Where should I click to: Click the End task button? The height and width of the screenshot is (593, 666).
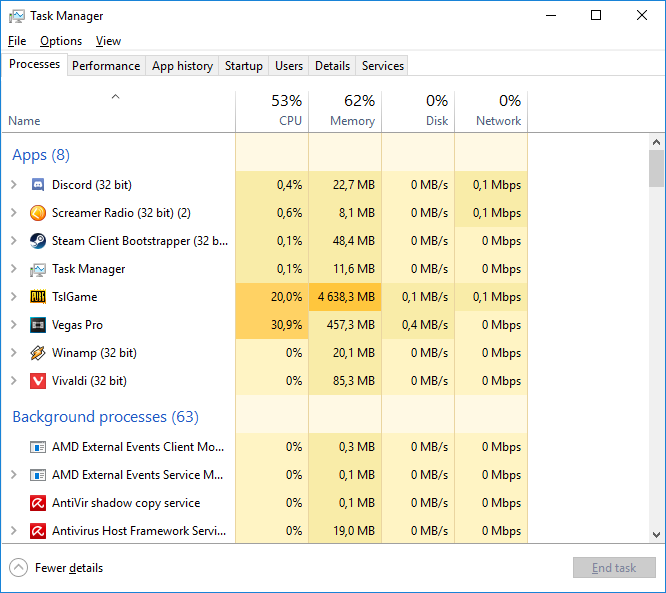(614, 568)
